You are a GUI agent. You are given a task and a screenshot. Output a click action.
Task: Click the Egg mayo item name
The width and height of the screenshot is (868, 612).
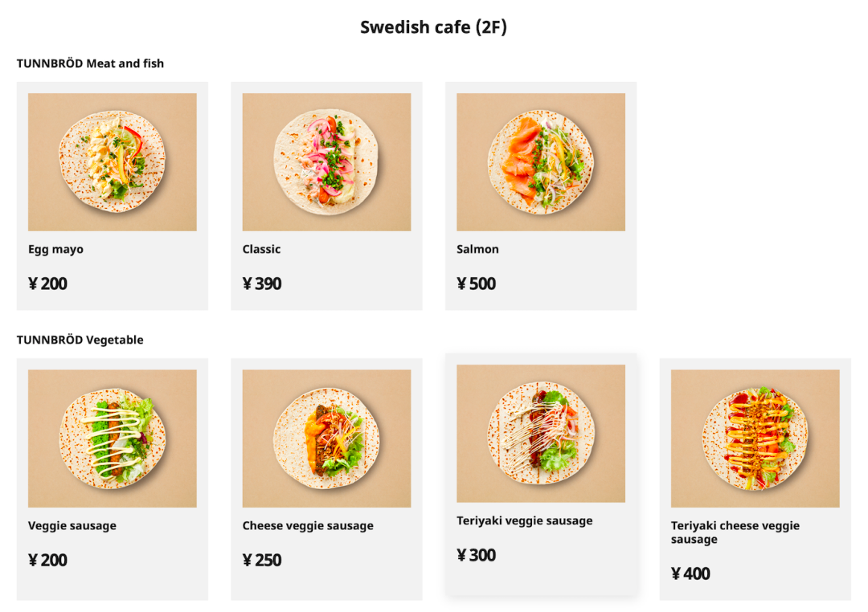point(56,250)
